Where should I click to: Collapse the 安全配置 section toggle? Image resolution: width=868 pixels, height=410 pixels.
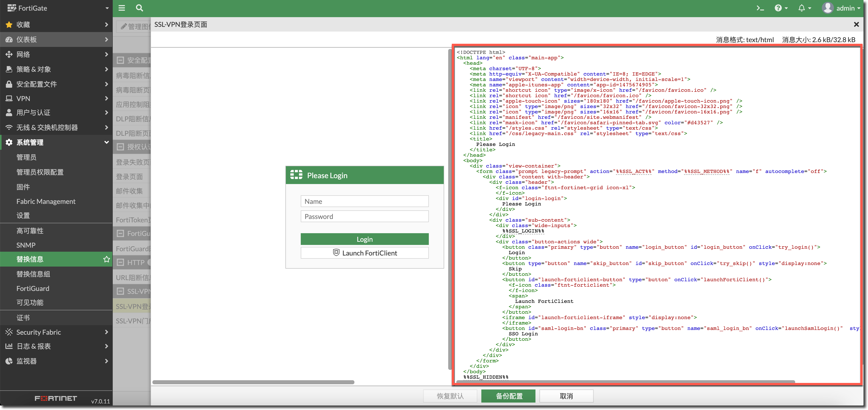tap(120, 60)
